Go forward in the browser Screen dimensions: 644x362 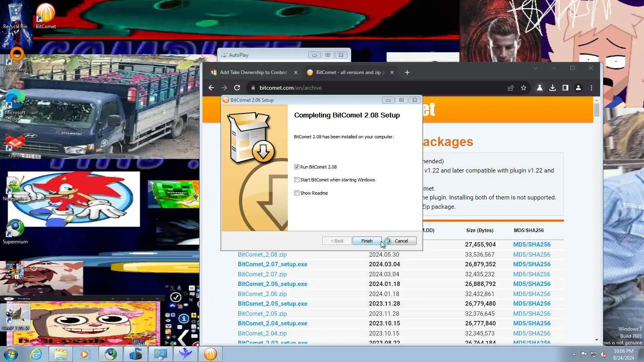click(224, 88)
